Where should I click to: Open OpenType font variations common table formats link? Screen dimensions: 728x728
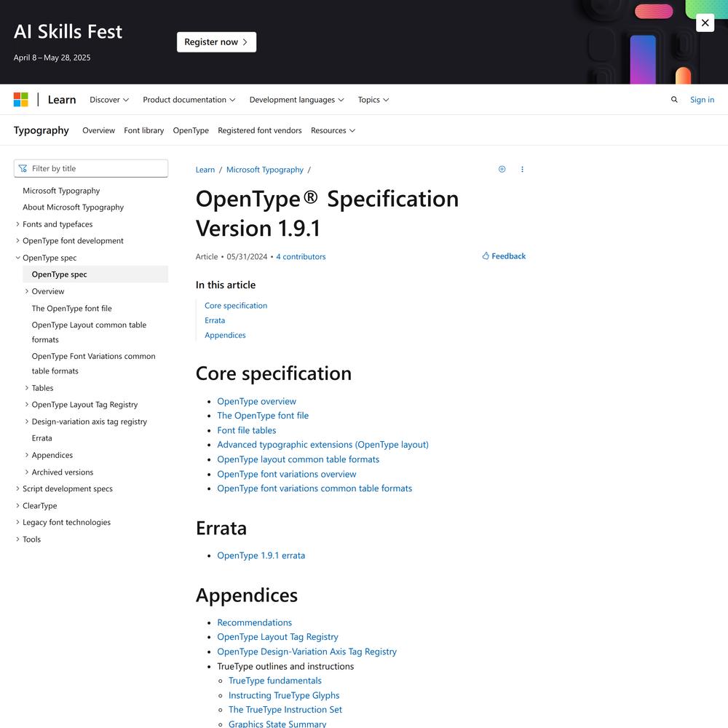click(314, 488)
